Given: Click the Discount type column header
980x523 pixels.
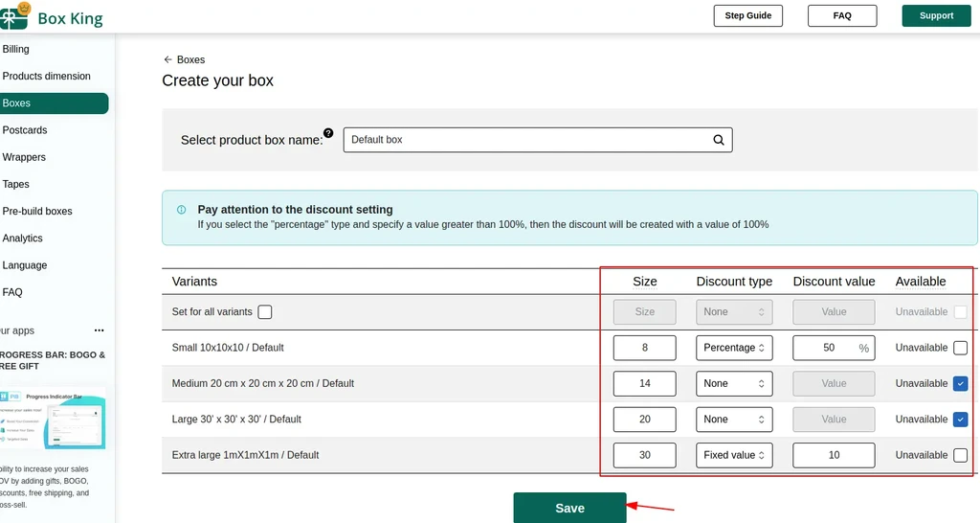Looking at the screenshot, I should click(734, 282).
